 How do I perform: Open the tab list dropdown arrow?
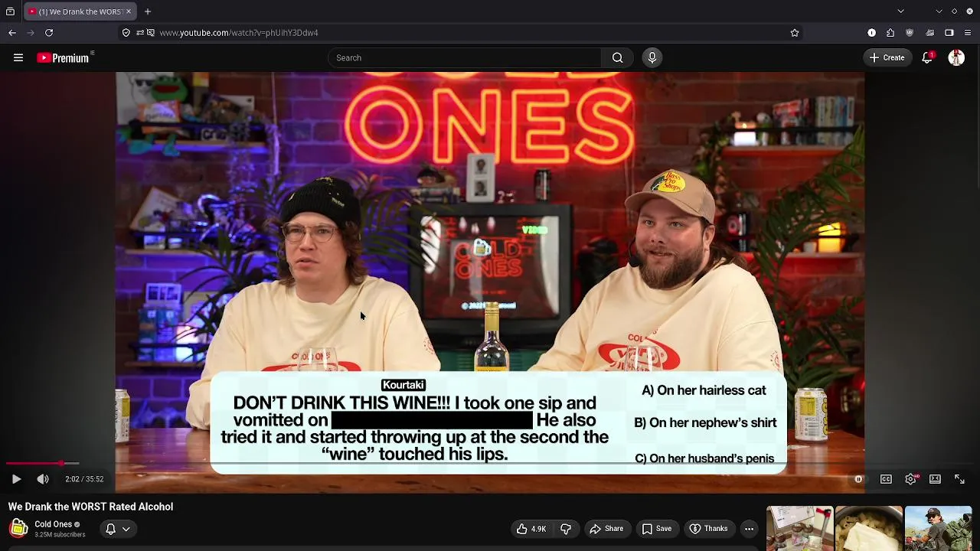(900, 11)
